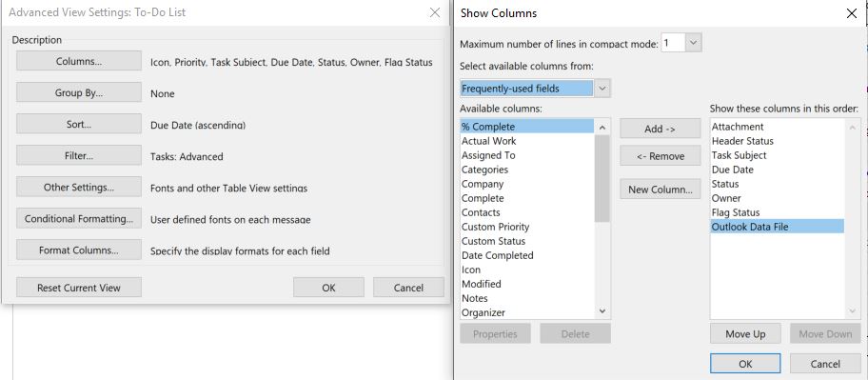Screen dimensions: 868x380
Task: Select % Complete in Available columns
Action: coord(527,127)
